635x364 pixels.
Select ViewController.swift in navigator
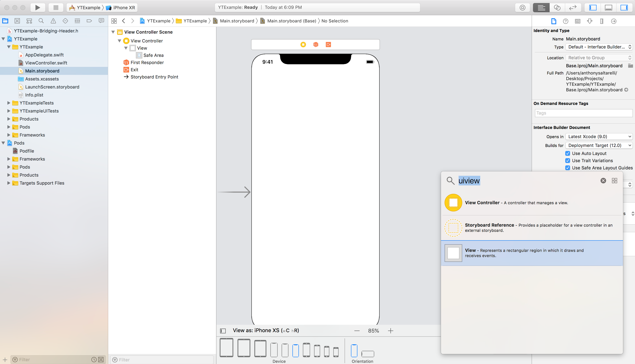46,63
